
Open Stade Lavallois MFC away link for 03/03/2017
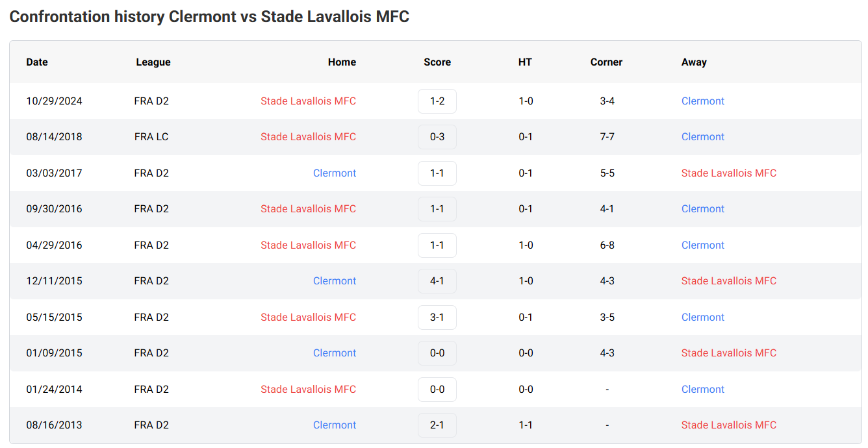pos(728,173)
